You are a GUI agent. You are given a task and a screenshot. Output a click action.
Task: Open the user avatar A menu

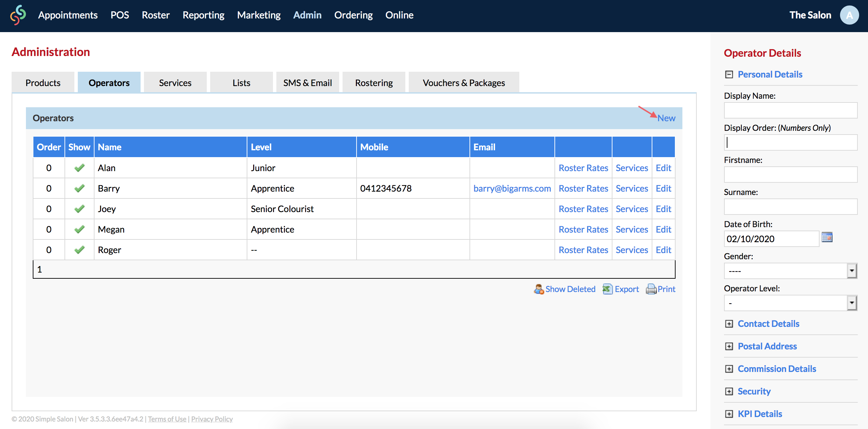click(x=849, y=15)
